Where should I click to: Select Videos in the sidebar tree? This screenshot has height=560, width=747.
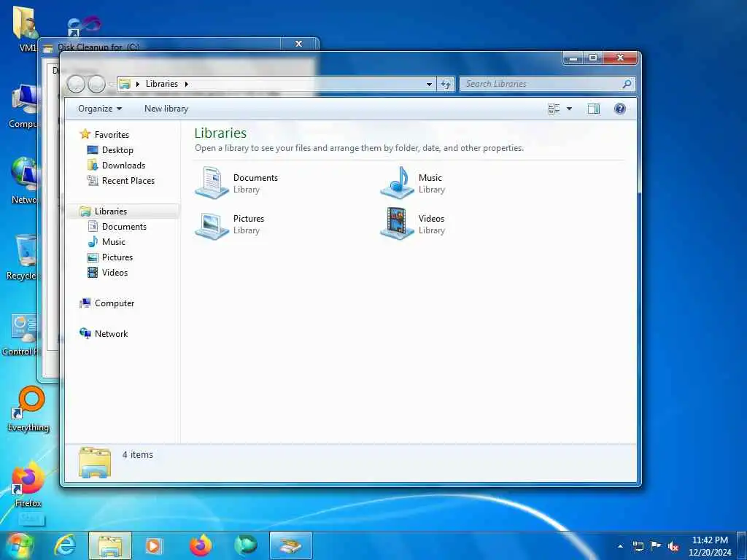(108, 273)
